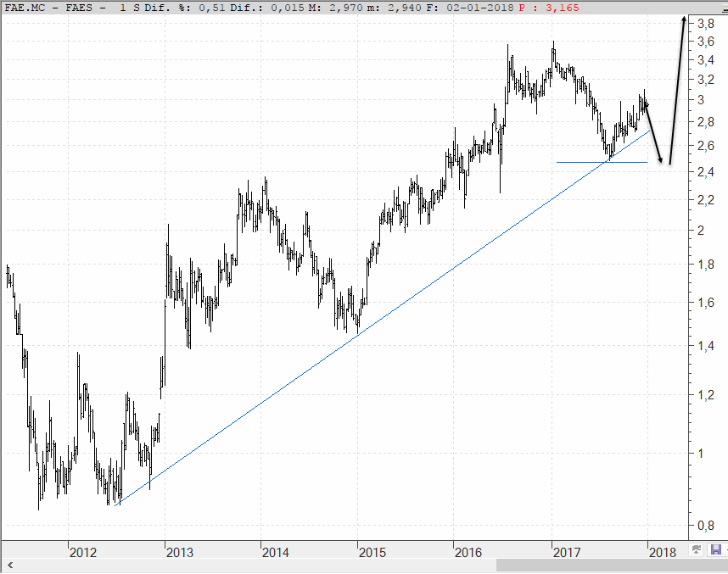Click the red P : 3,165 value
Image resolution: width=728 pixels, height=574 pixels.
549,8
